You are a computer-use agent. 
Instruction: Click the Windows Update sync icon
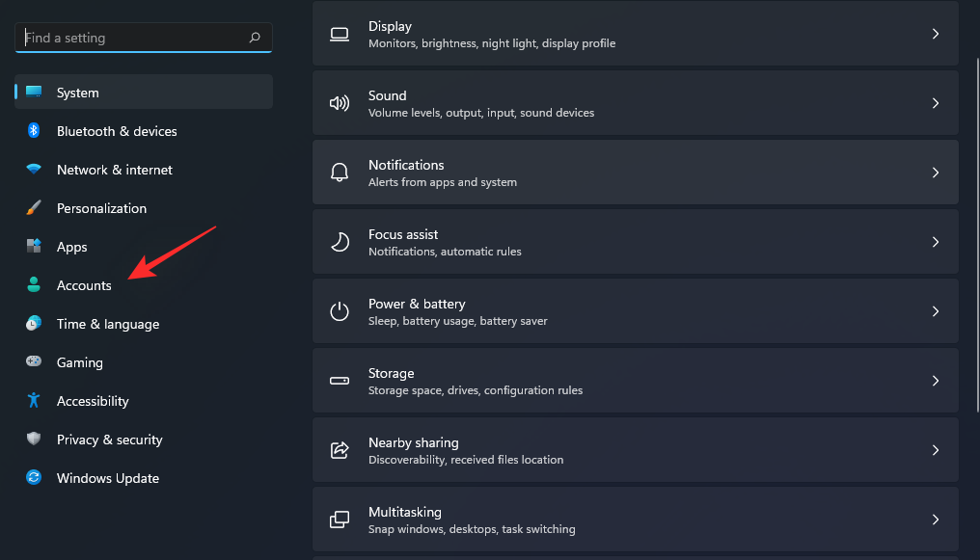tap(34, 478)
